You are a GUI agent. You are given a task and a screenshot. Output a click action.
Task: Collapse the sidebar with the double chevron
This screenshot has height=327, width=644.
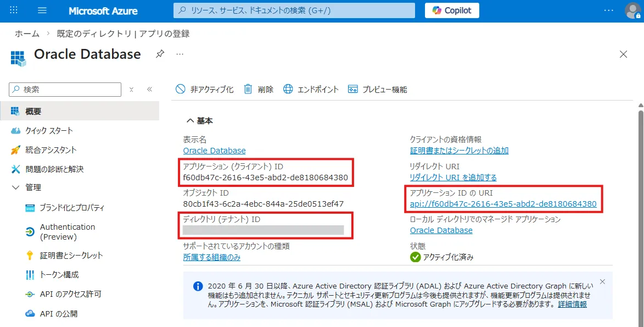click(x=149, y=88)
